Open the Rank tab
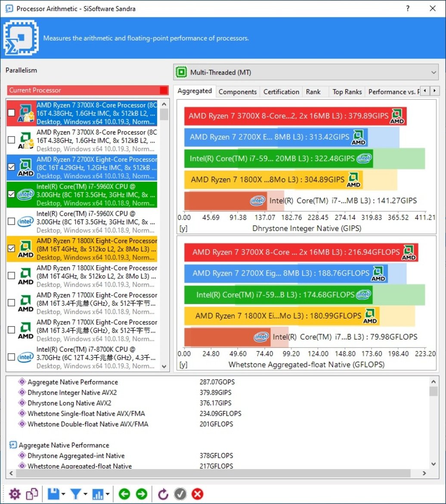Viewport: 446px width, 504px height. [313, 92]
